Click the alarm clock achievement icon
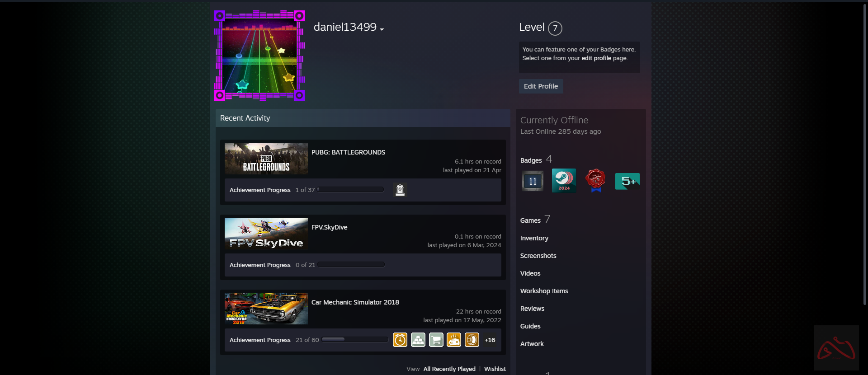 (400, 340)
